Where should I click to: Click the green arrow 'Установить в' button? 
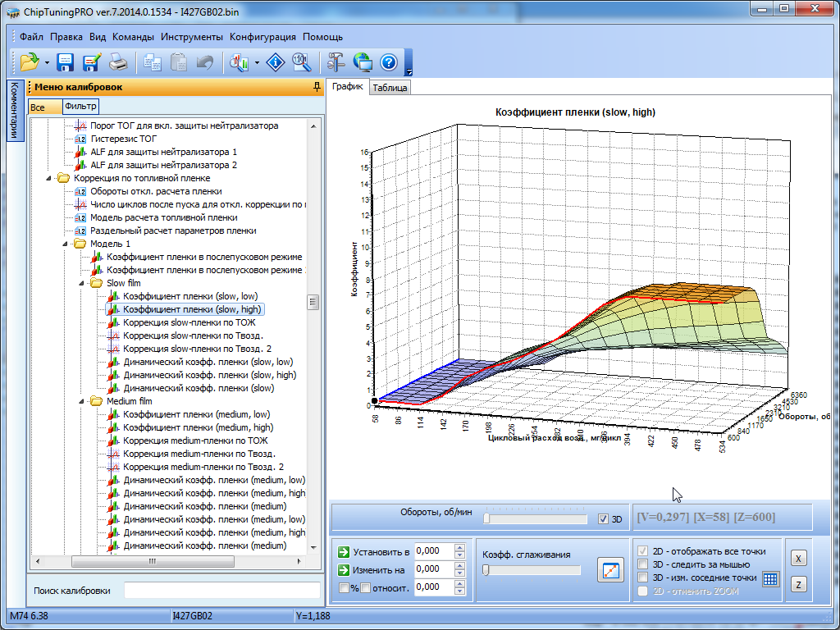click(x=344, y=551)
